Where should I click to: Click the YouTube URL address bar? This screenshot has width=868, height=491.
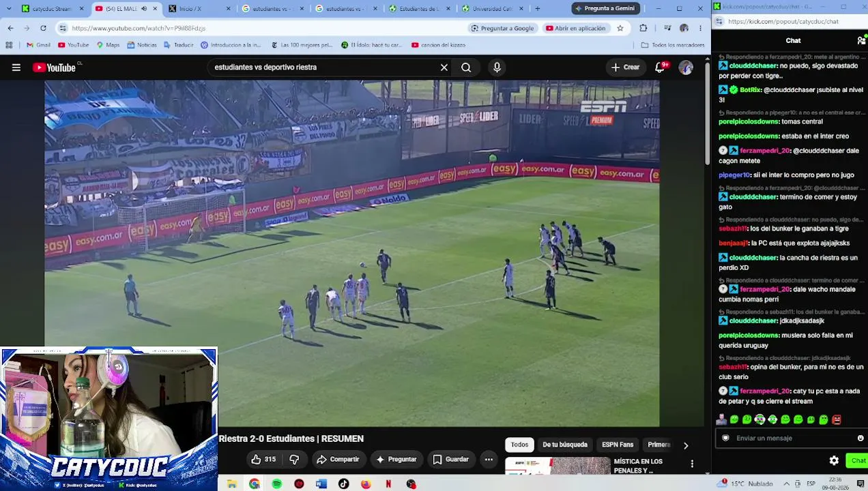259,28
